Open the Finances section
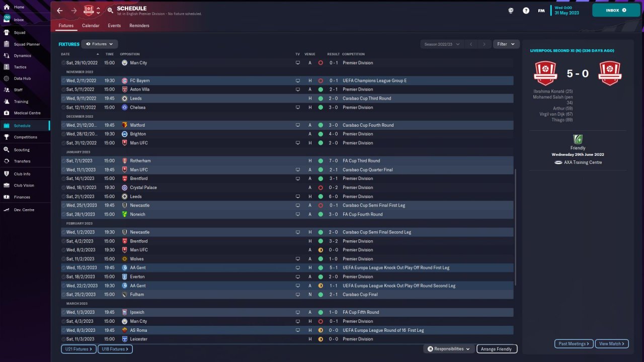Screen dimensions: 644x362 click(x=24, y=197)
